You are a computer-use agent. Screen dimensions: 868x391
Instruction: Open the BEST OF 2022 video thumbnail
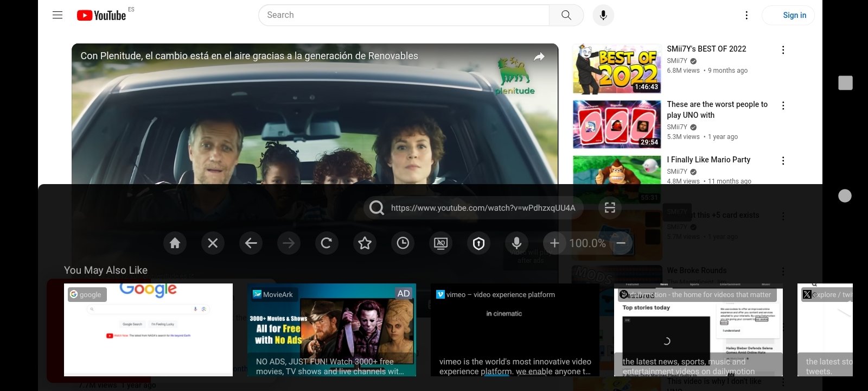point(617,69)
